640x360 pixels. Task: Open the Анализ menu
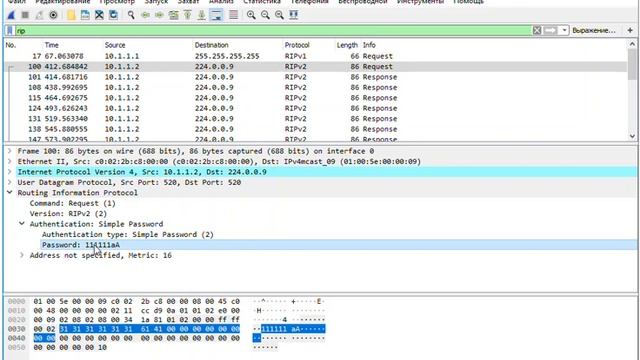point(221,2)
